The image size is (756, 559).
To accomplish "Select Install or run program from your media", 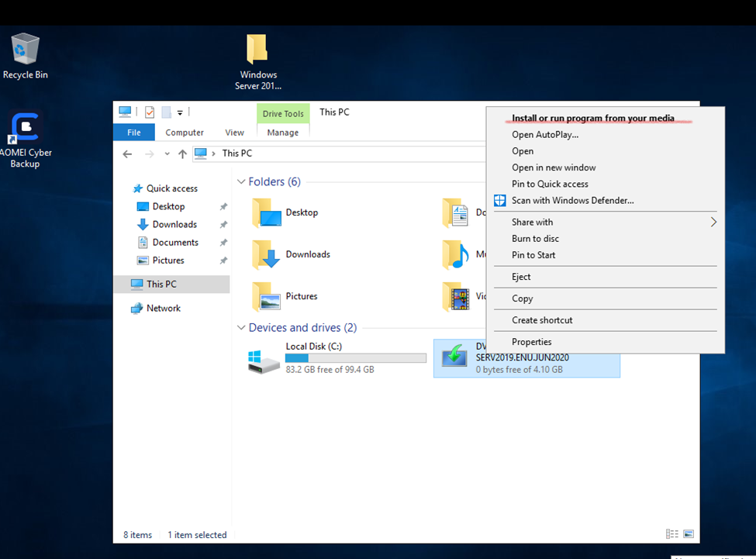I will (593, 119).
